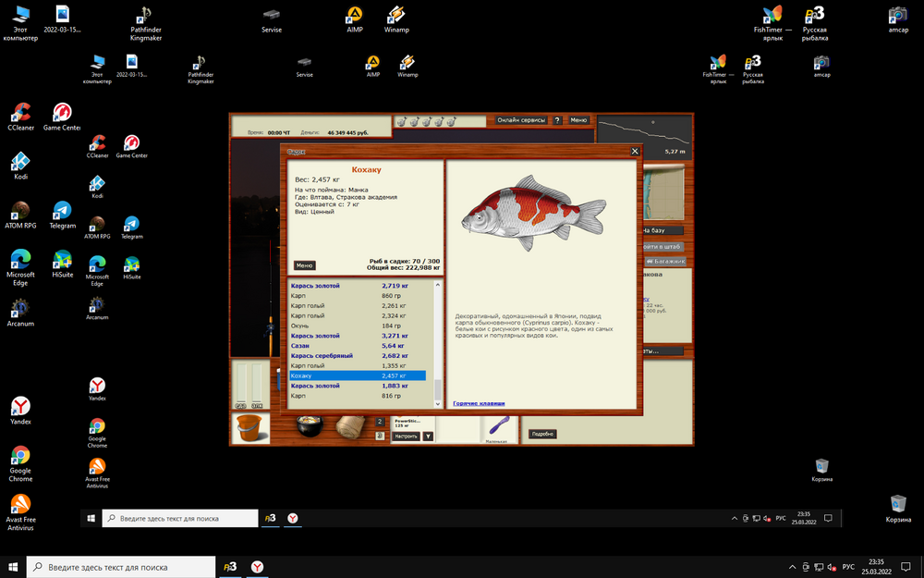Close the Садок window with X

point(635,151)
